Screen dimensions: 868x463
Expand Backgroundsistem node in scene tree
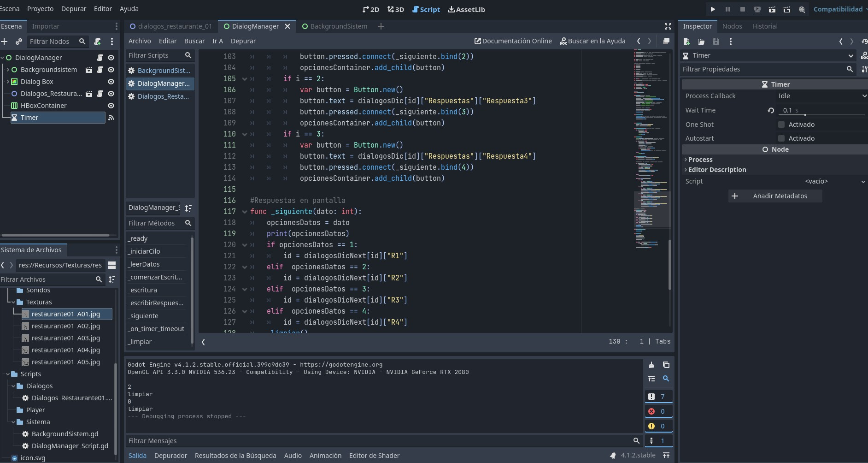point(8,70)
